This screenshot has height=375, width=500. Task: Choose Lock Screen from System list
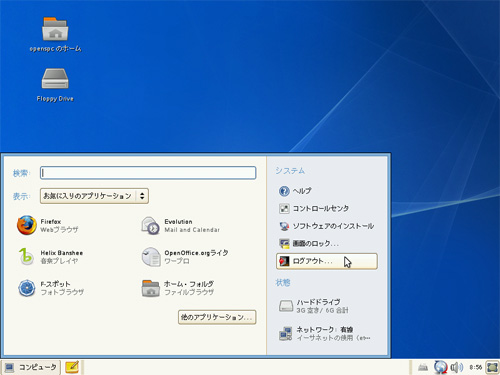click(309, 244)
